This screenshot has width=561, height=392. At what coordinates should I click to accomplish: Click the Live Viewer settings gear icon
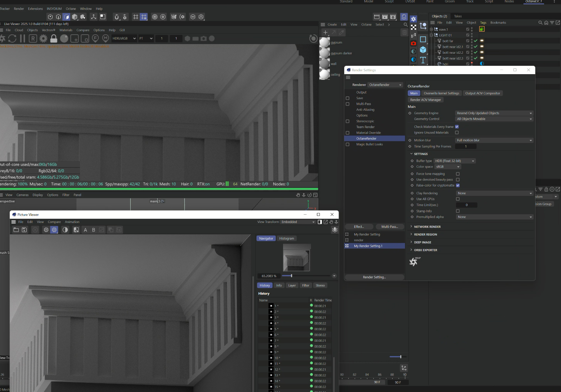pyautogui.click(x=43, y=39)
